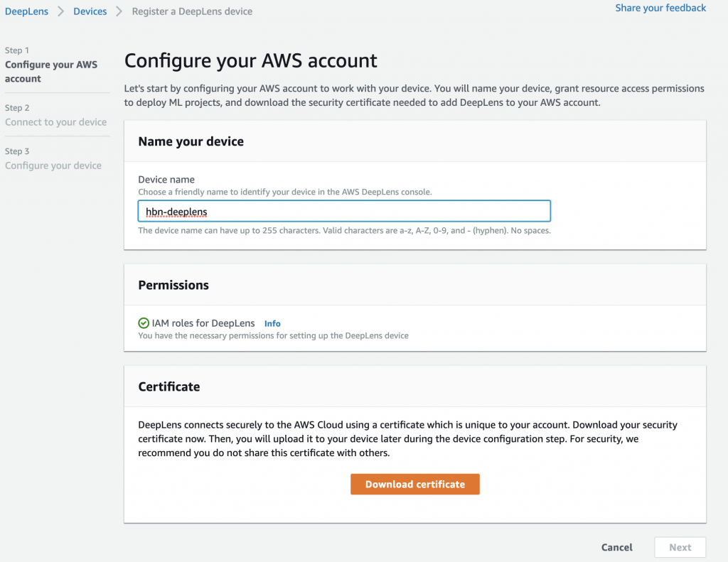Select Step 2 Connect to your device
This screenshot has width=728, height=562.
(x=55, y=115)
